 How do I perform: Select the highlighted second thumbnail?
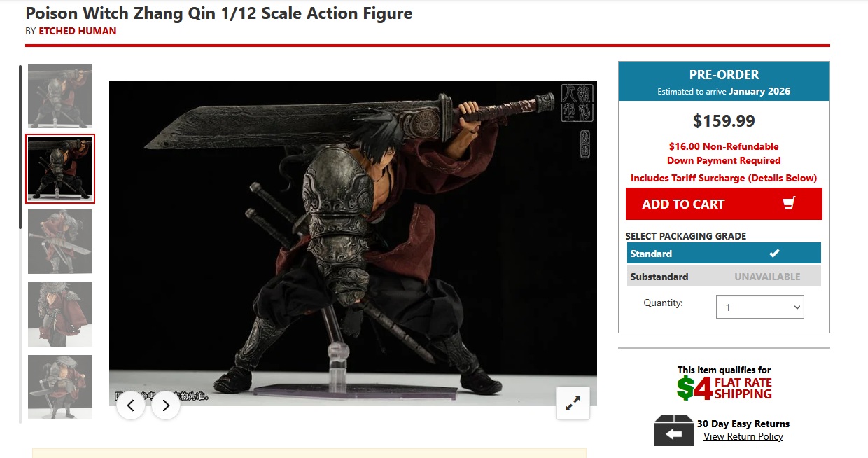pos(60,169)
